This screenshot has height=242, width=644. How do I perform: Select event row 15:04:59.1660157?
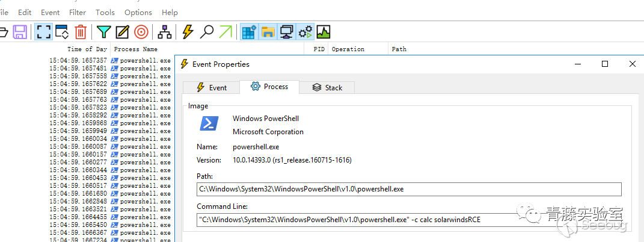pos(110,154)
